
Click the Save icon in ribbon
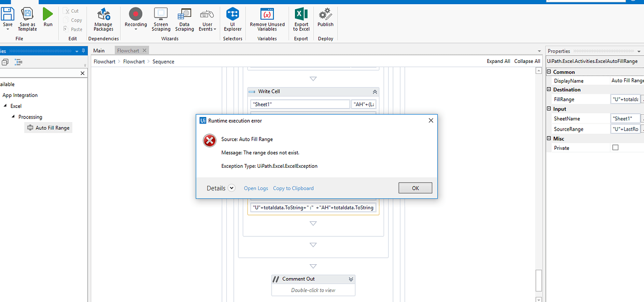7,14
